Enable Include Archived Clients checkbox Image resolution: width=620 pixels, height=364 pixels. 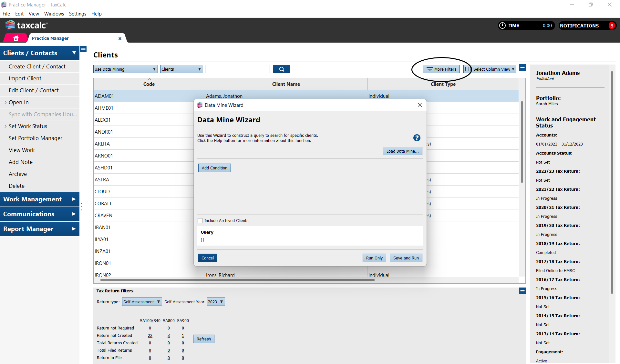(200, 221)
